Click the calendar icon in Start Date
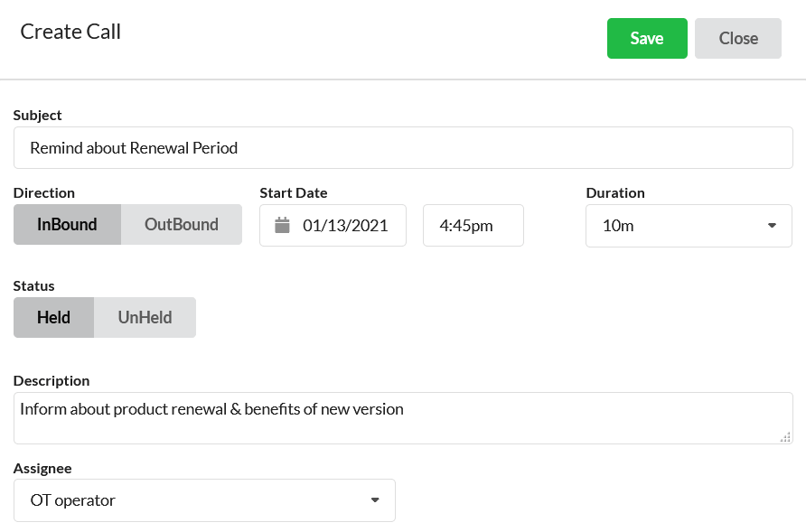Viewport: 806px width, 532px height. pyautogui.click(x=282, y=225)
